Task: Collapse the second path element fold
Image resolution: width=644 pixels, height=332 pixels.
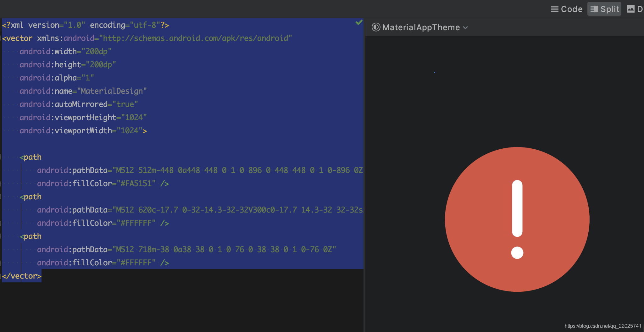Action: tap(1, 197)
